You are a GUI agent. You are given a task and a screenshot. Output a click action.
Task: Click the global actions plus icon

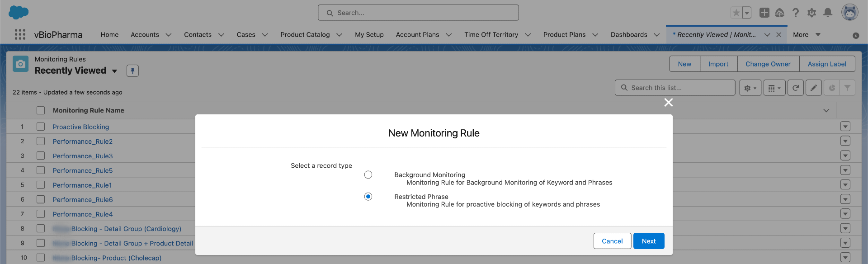764,13
